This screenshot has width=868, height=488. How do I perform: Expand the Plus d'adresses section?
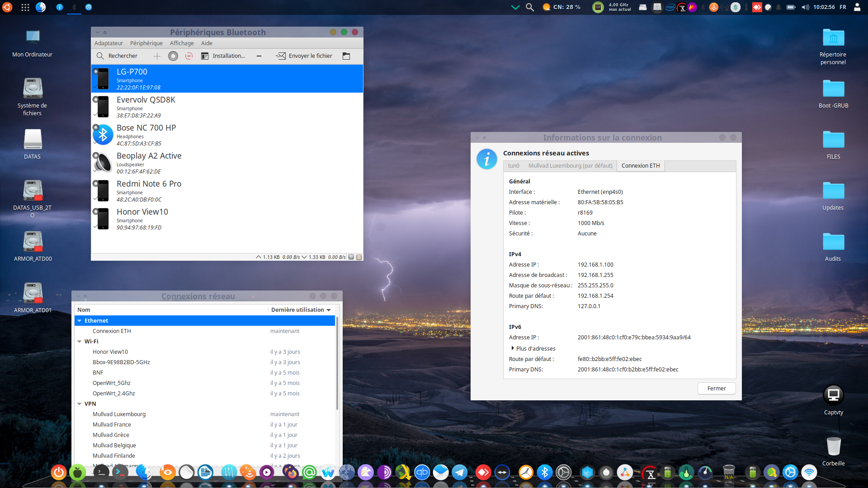pos(513,348)
